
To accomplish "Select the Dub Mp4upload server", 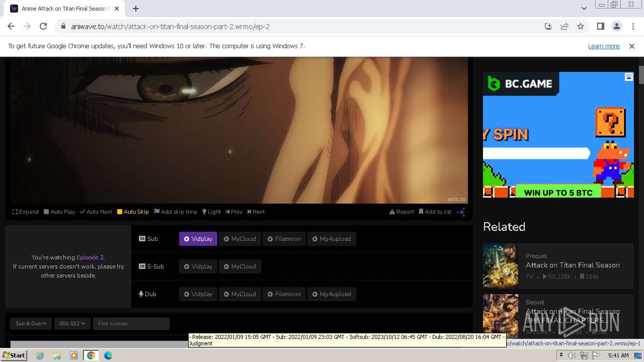I will coord(332,294).
